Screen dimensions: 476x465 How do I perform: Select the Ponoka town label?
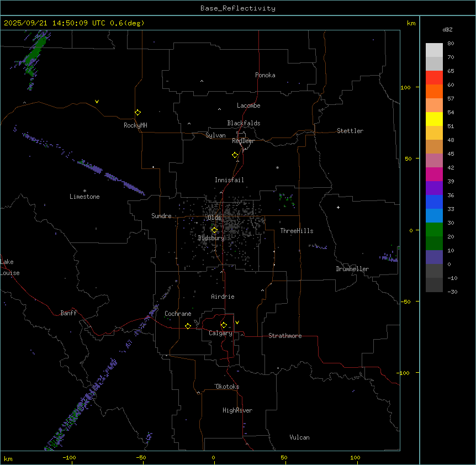265,75
